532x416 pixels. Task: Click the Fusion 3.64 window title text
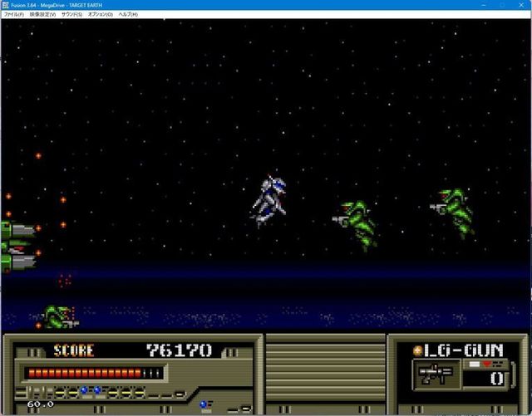pos(57,5)
